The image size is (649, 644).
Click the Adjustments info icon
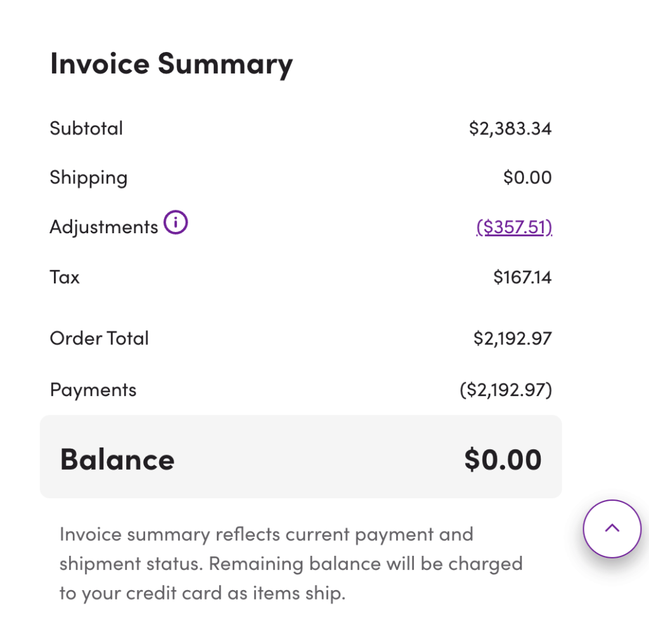click(x=176, y=223)
